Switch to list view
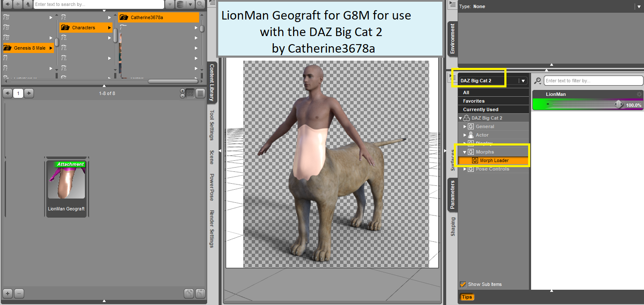 coord(200,93)
